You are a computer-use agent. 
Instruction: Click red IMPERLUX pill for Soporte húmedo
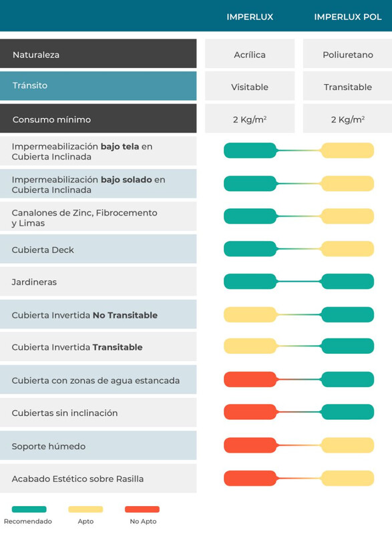pos(250,445)
